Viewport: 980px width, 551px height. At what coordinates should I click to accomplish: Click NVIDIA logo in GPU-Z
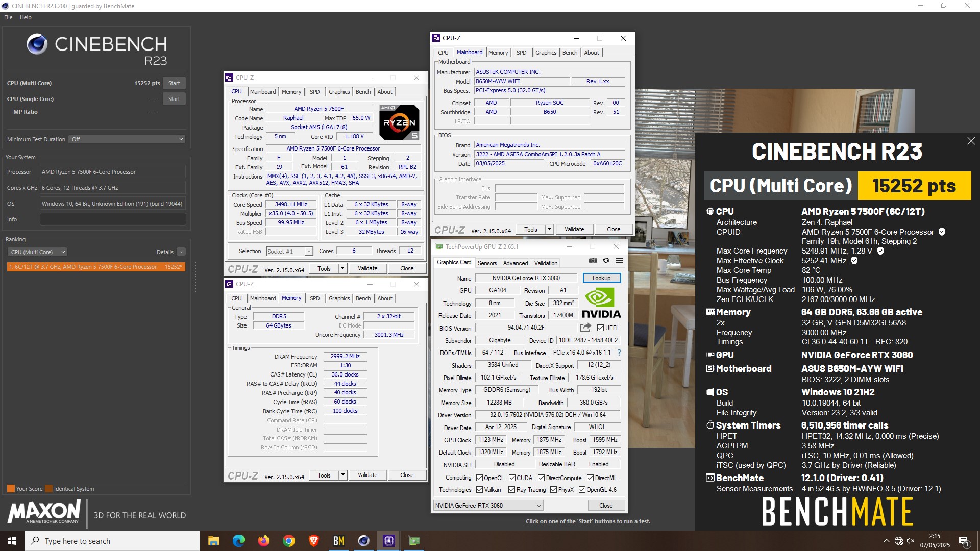601,303
